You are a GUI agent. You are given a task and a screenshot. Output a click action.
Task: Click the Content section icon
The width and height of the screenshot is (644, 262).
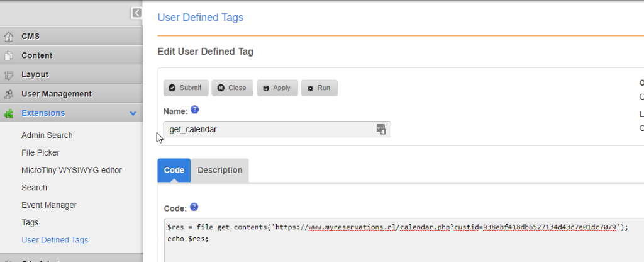9,55
